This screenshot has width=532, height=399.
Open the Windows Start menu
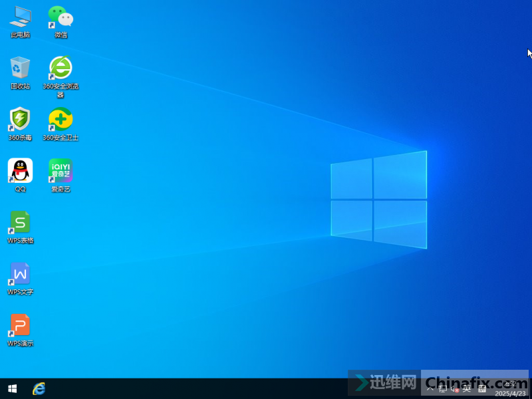pyautogui.click(x=13, y=389)
